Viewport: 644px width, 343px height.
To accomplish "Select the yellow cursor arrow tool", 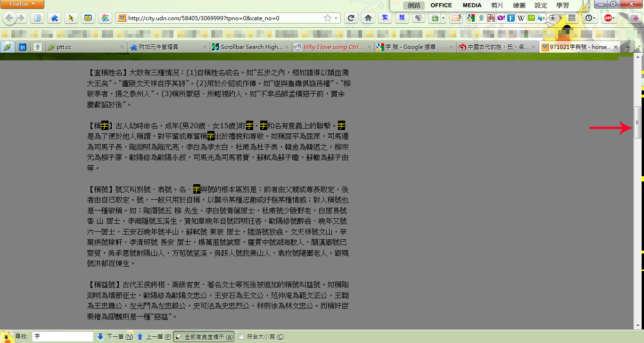I will pos(71,18).
